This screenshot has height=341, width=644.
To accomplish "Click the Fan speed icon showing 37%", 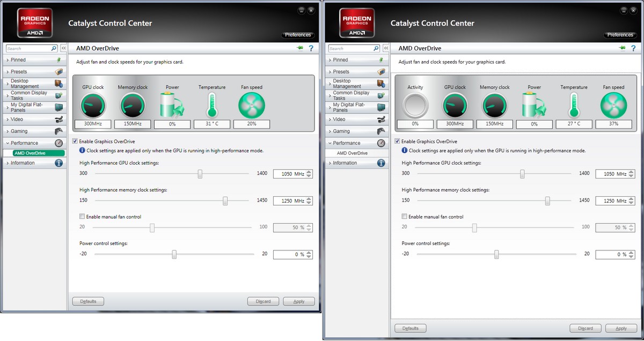I will (613, 105).
